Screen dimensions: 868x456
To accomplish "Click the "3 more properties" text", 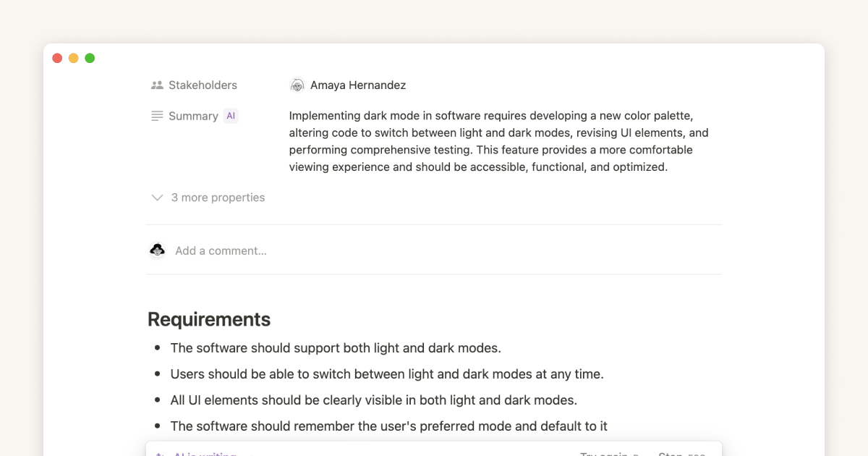I will [218, 198].
